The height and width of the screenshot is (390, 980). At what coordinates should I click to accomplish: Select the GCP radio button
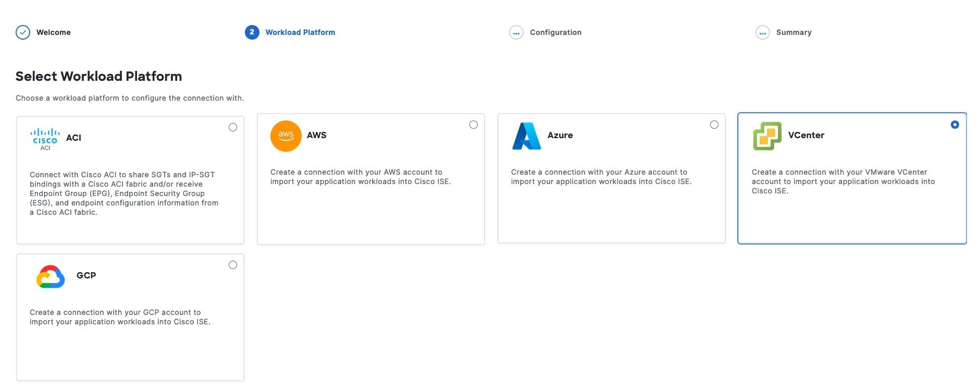click(x=233, y=265)
